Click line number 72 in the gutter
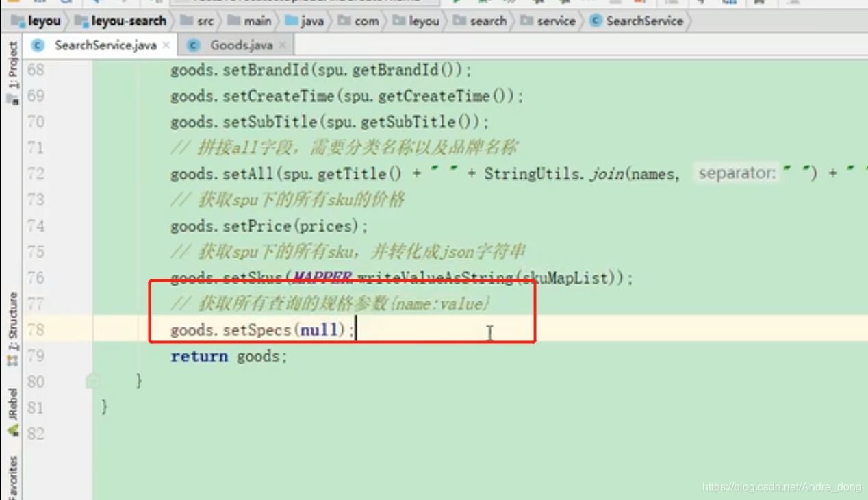Image resolution: width=868 pixels, height=500 pixels. click(36, 174)
